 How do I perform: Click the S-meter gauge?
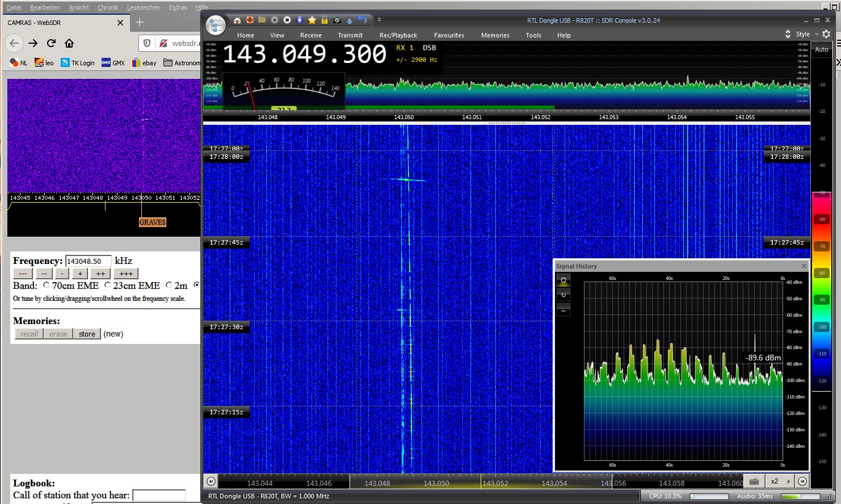pyautogui.click(x=284, y=91)
